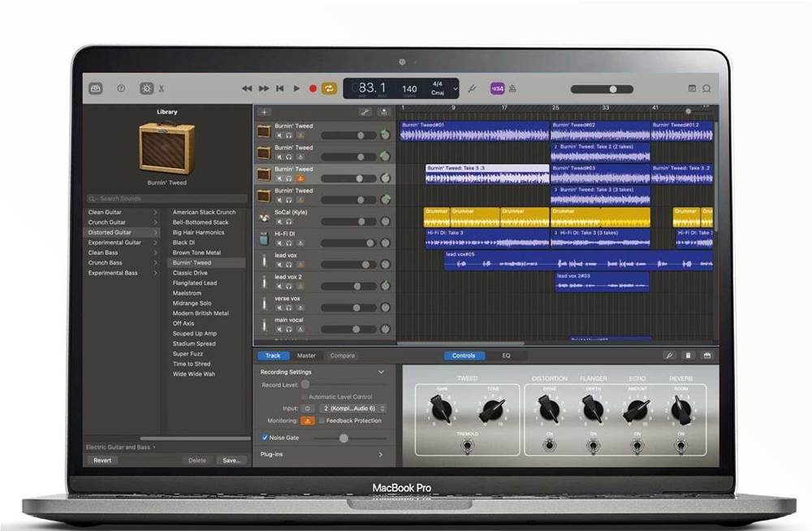Open Quick Help question mark icon

point(121,88)
